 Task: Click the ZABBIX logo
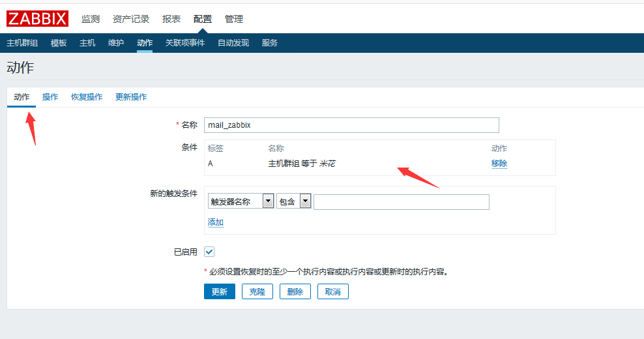point(37,19)
